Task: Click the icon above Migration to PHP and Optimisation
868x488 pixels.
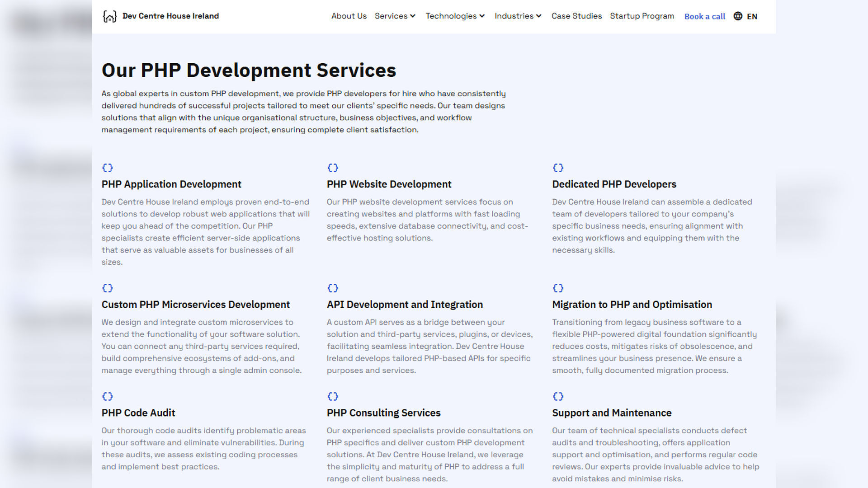Action: click(558, 288)
